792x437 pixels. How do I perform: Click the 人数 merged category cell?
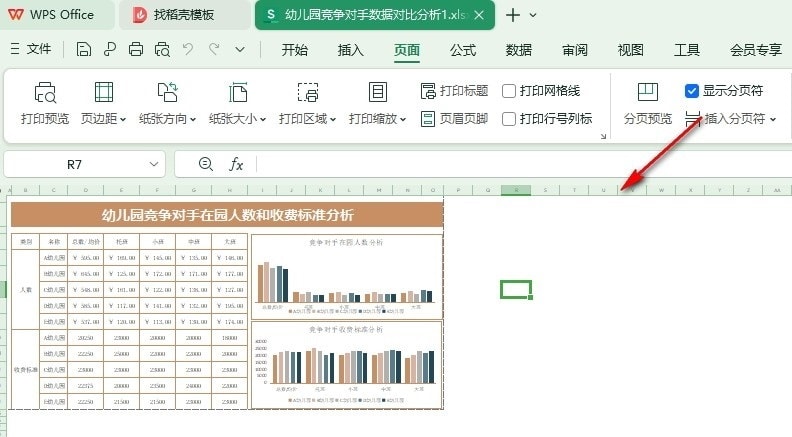click(25, 289)
